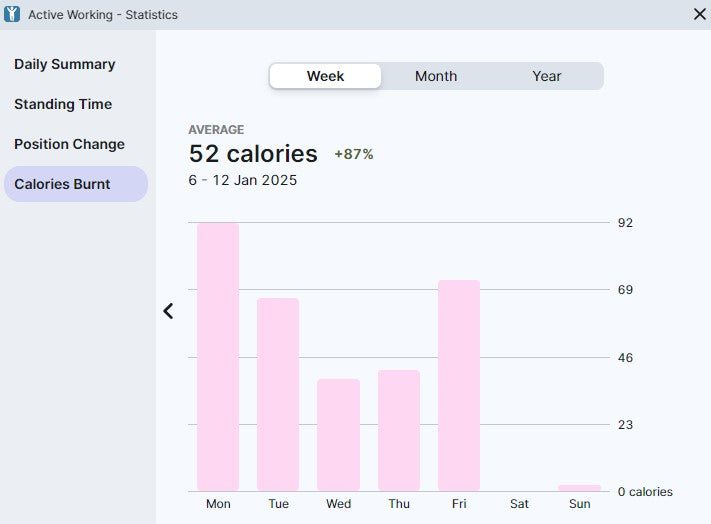Viewport: 711px width, 524px height.
Task: Go to previous week with left chevron
Action: click(168, 311)
